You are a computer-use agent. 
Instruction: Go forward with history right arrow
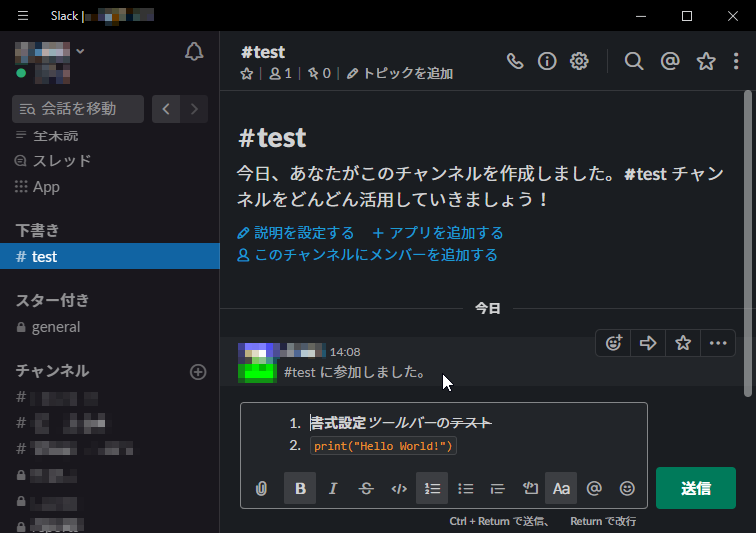(194, 109)
